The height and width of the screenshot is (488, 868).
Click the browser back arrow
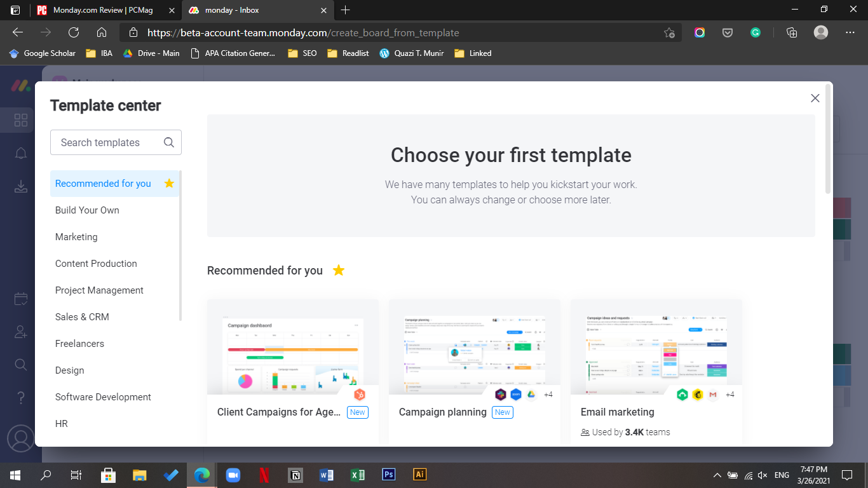click(x=18, y=32)
